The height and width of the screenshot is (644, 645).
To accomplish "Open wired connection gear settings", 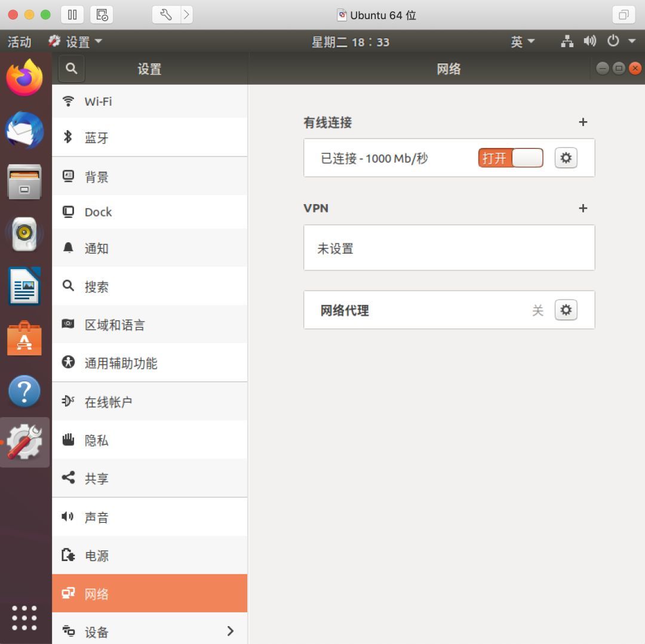I will pyautogui.click(x=566, y=158).
